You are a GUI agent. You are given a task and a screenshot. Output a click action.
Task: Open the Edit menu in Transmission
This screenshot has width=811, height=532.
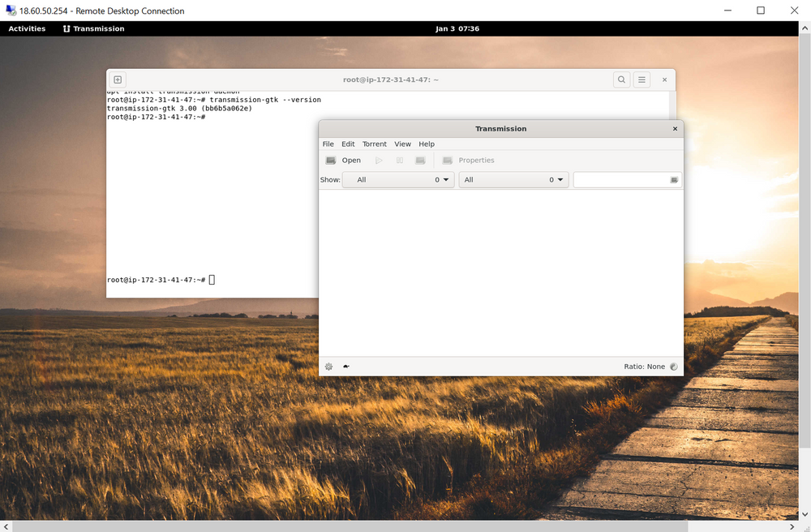point(348,144)
